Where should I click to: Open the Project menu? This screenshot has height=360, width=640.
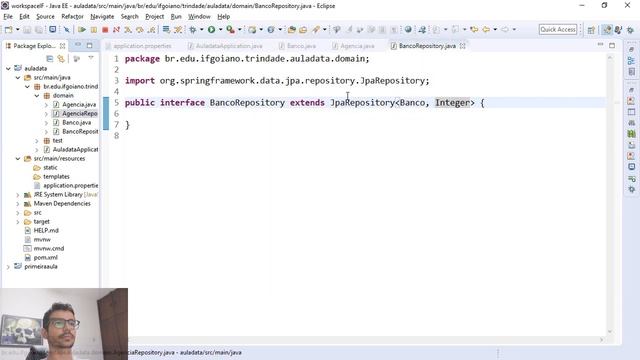154,17
